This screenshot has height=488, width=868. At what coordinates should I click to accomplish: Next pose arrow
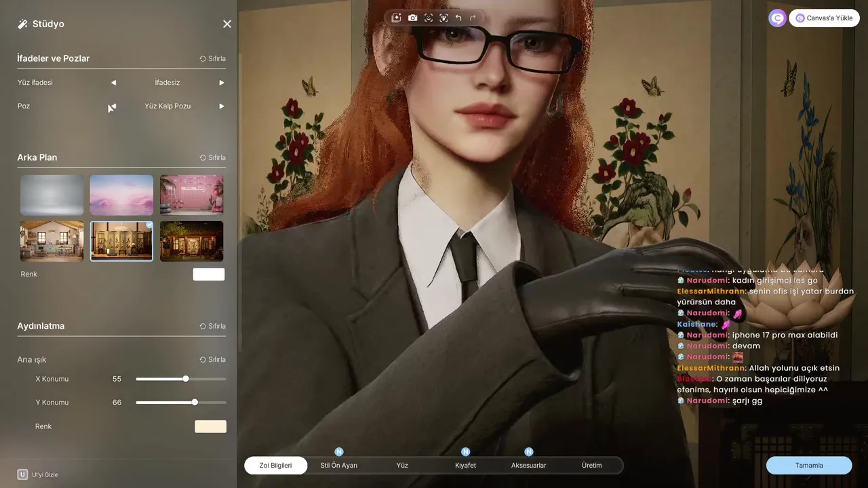222,106
